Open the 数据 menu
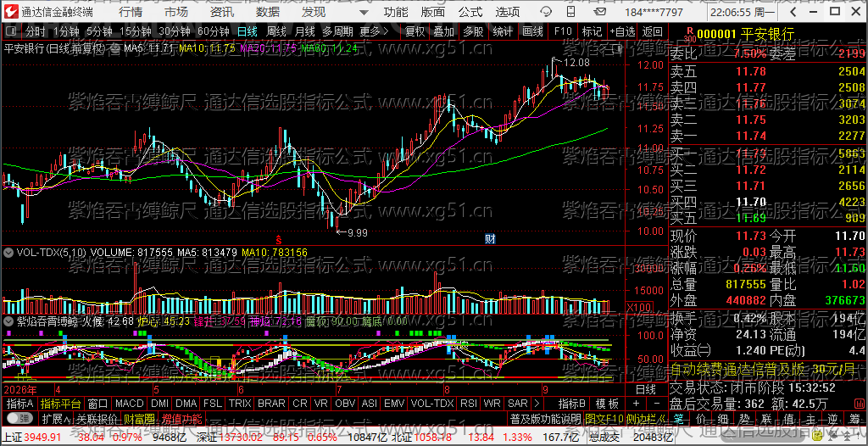The image size is (868, 446). [x=268, y=12]
